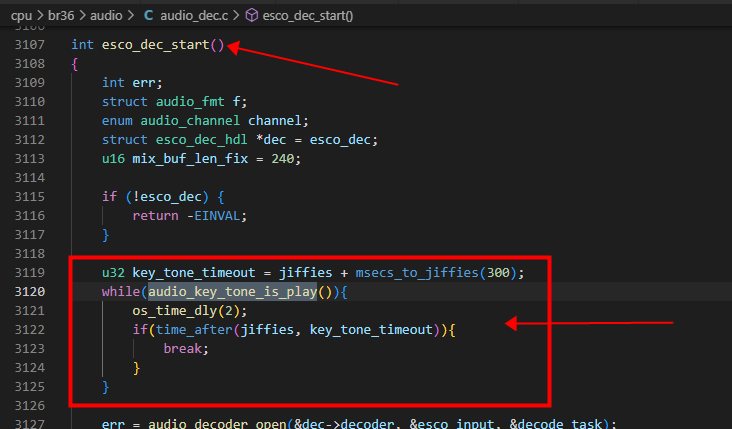Click the esco_dec_start() symbol breadcrumb

308,16
